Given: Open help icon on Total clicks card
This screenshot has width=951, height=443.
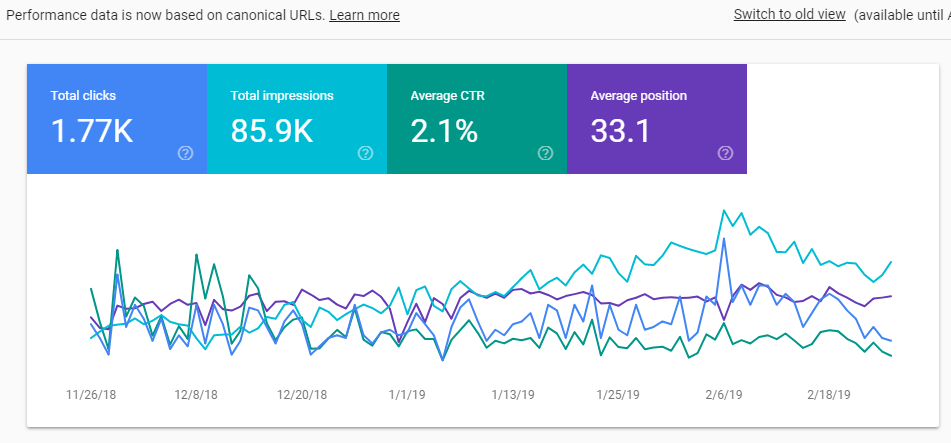Looking at the screenshot, I should coord(185,153).
